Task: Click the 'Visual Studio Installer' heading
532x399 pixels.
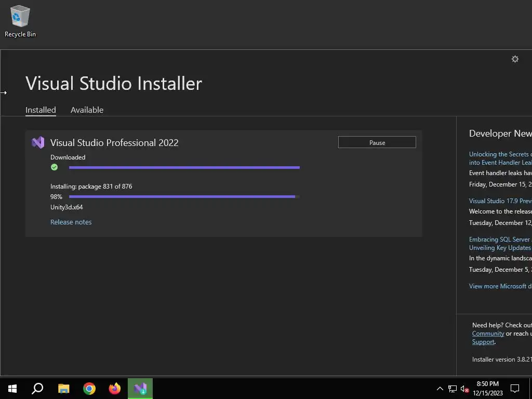Action: [114, 83]
